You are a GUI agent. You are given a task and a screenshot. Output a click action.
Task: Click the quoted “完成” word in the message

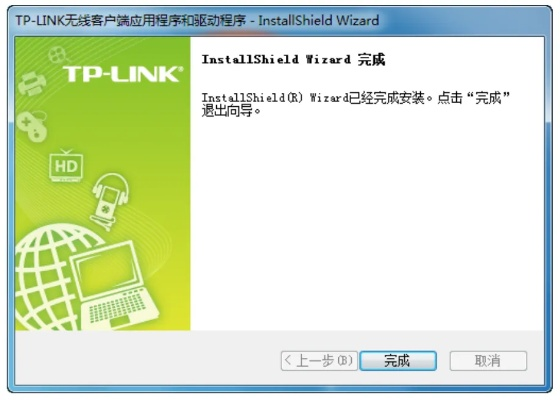(488, 98)
